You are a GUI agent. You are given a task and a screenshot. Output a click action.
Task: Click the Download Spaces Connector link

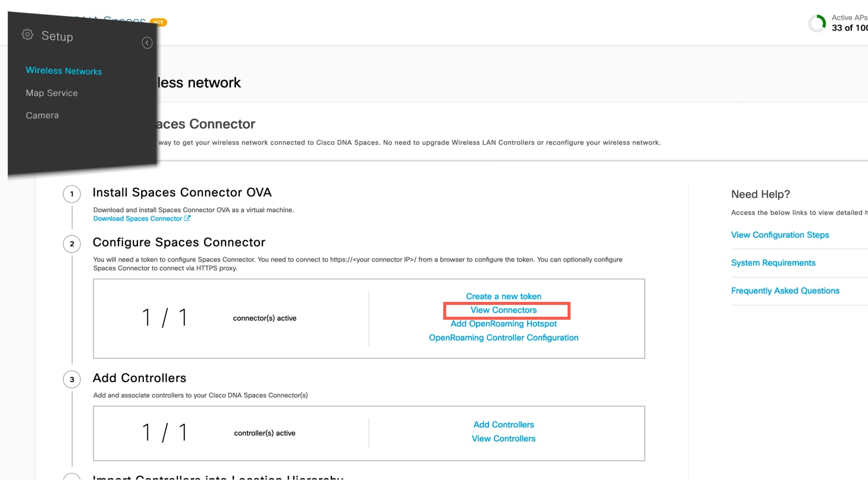point(137,219)
